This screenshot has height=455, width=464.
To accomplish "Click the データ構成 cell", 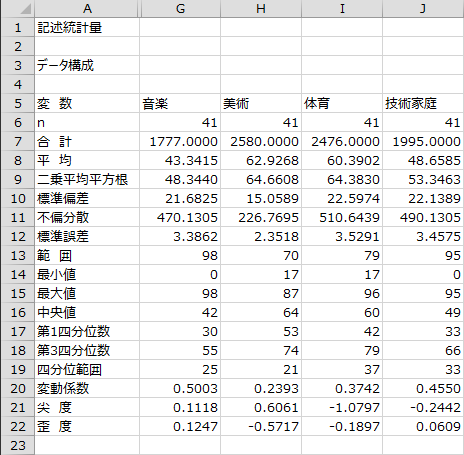I will tap(87, 65).
